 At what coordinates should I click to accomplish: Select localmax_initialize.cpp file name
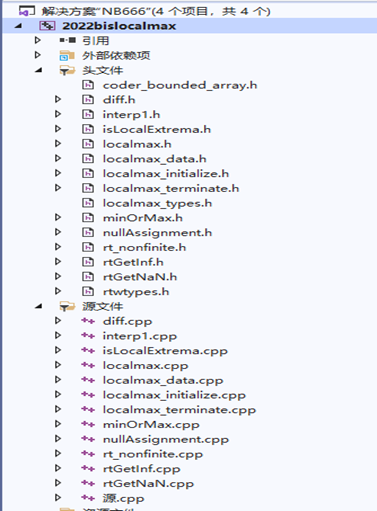174,395
